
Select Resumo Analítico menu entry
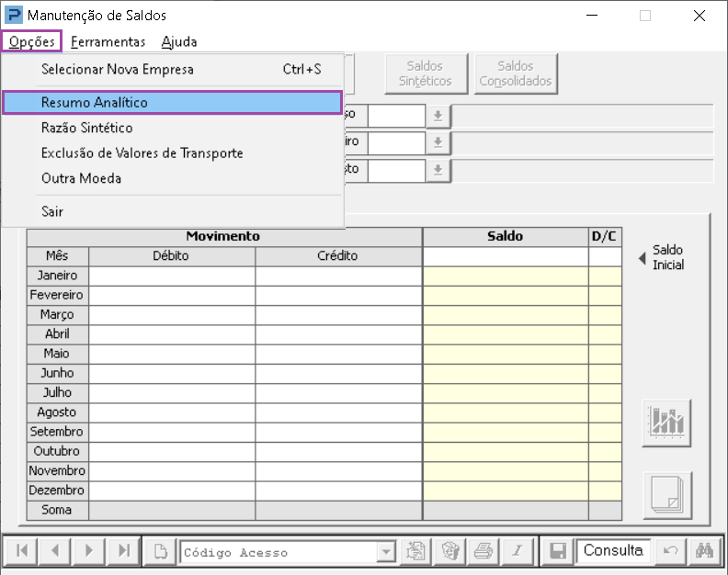tap(172, 102)
